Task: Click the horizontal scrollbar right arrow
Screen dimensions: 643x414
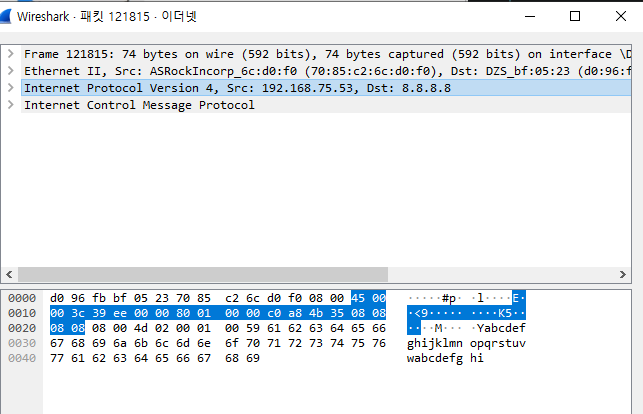Action: (622, 274)
